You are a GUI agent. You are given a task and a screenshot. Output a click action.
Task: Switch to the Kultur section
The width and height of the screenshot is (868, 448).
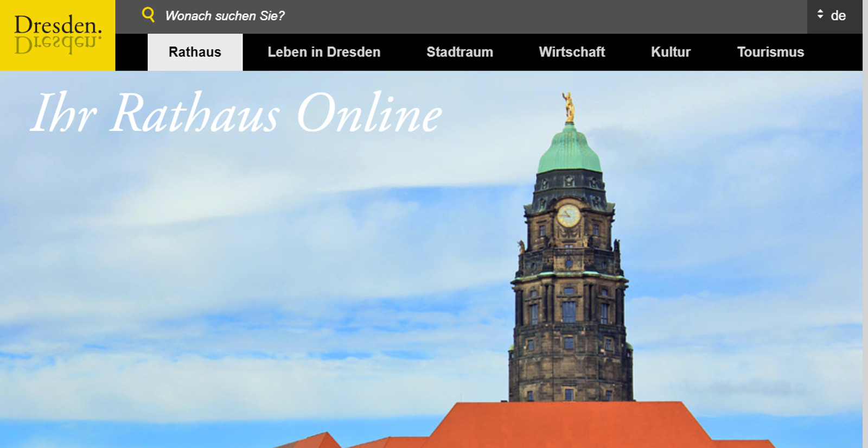click(x=671, y=52)
